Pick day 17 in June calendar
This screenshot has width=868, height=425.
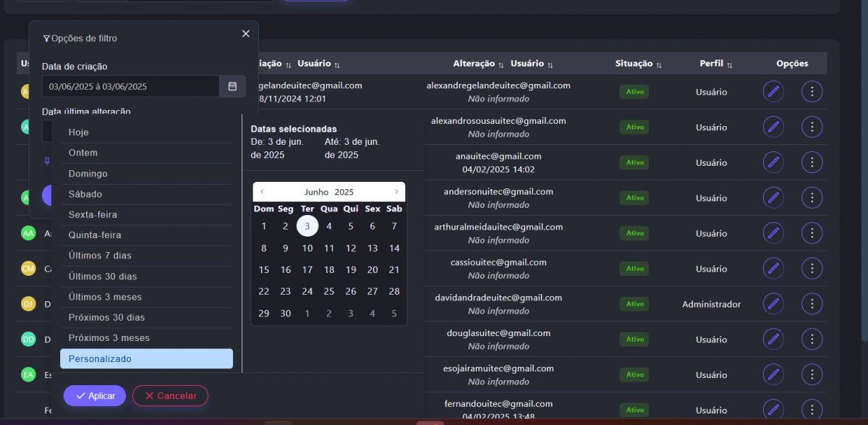(x=307, y=270)
